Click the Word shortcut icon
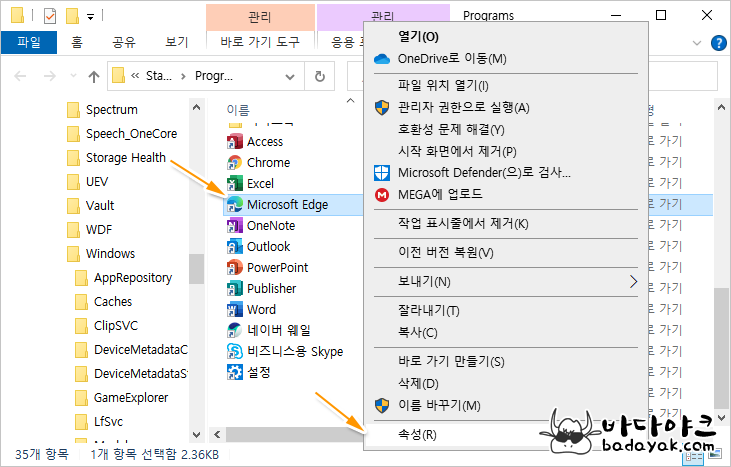This screenshot has width=731, height=467. (x=234, y=309)
